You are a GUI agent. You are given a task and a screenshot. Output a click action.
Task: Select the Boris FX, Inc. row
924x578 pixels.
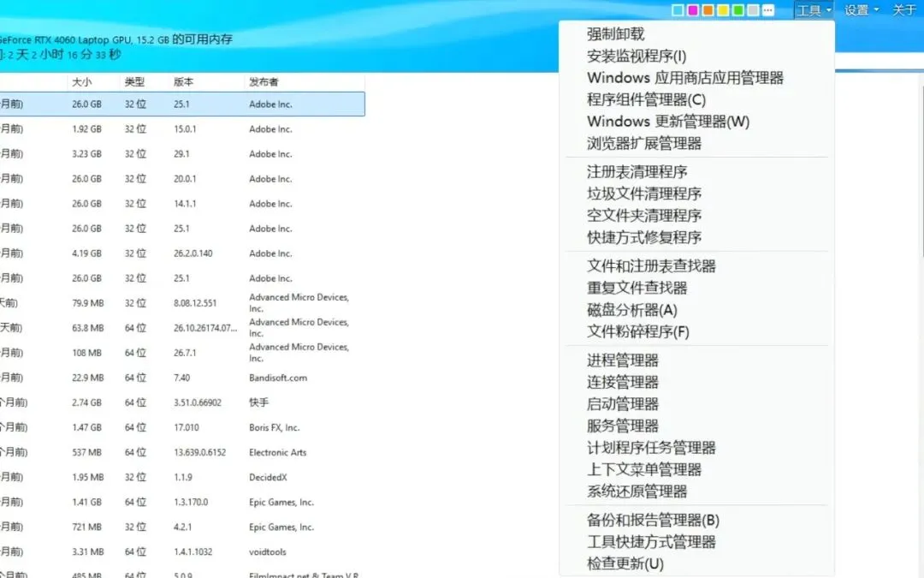point(182,427)
